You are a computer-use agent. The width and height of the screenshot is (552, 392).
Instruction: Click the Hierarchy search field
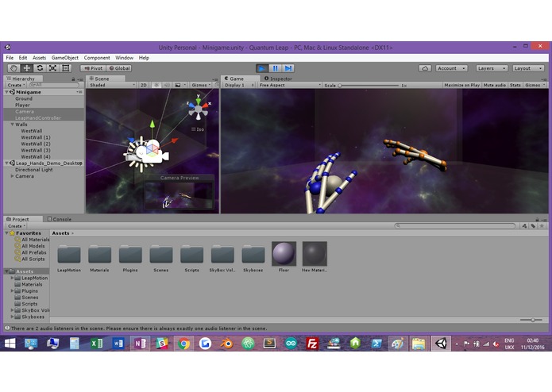54,85
